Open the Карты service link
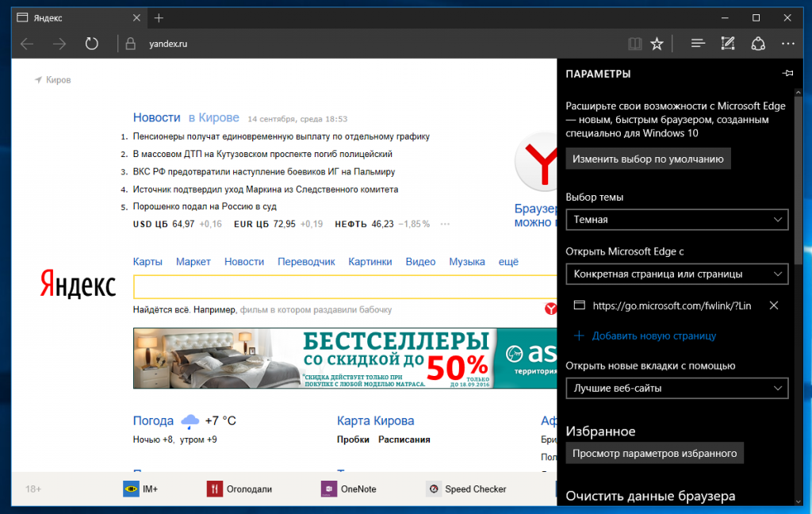The image size is (812, 514). click(147, 262)
